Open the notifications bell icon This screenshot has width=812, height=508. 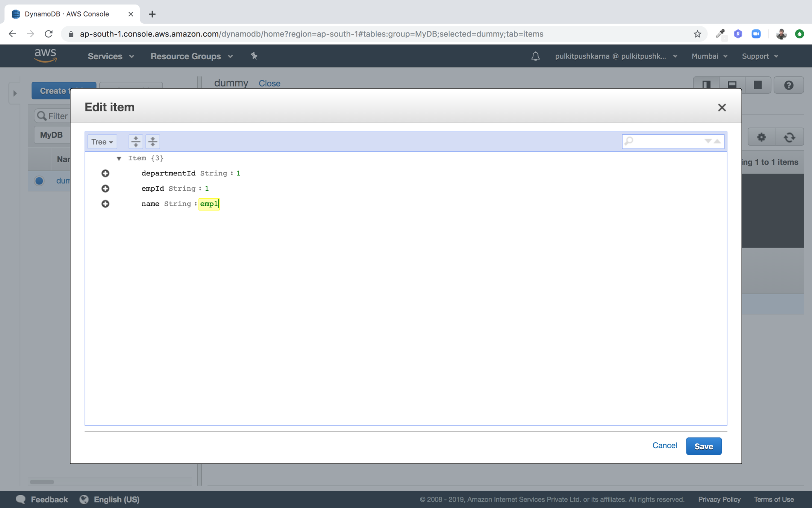click(535, 56)
